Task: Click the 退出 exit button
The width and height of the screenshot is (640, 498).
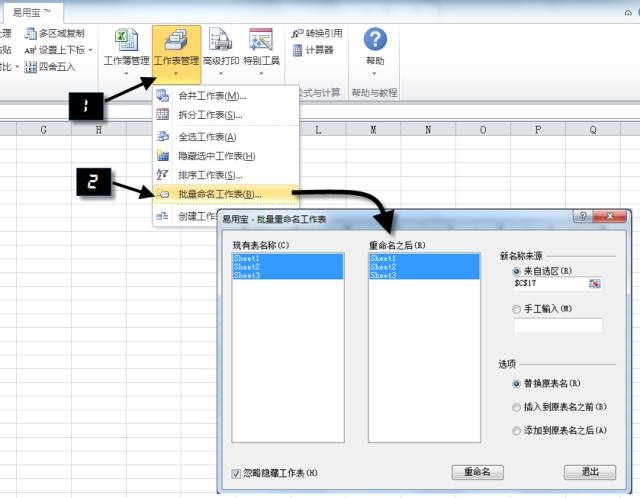Action: (590, 472)
